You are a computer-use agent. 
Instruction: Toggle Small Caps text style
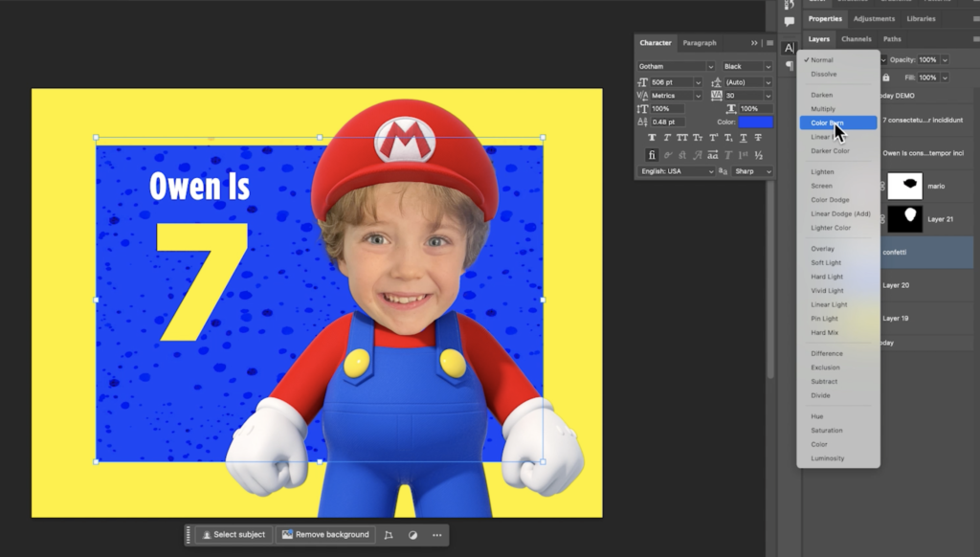(x=698, y=138)
